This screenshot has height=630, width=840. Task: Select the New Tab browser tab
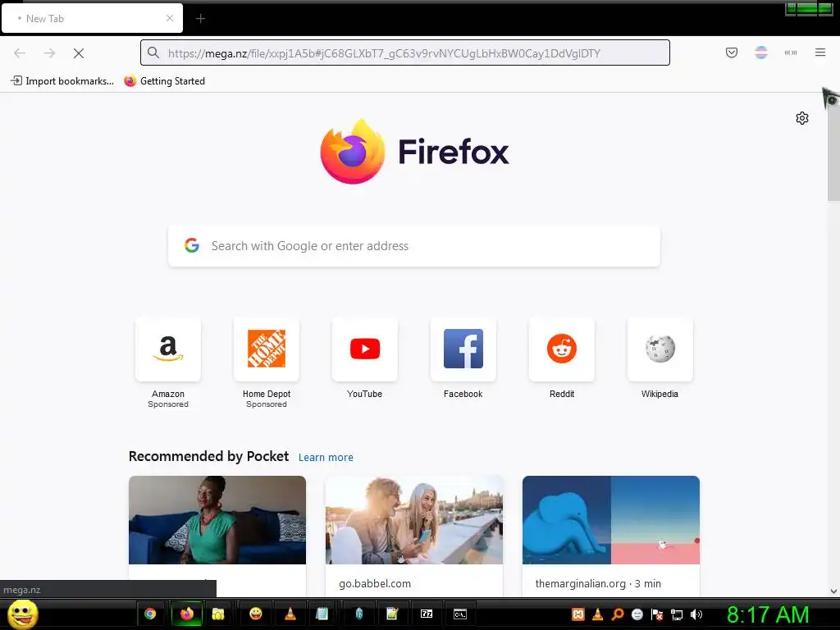coord(92,18)
